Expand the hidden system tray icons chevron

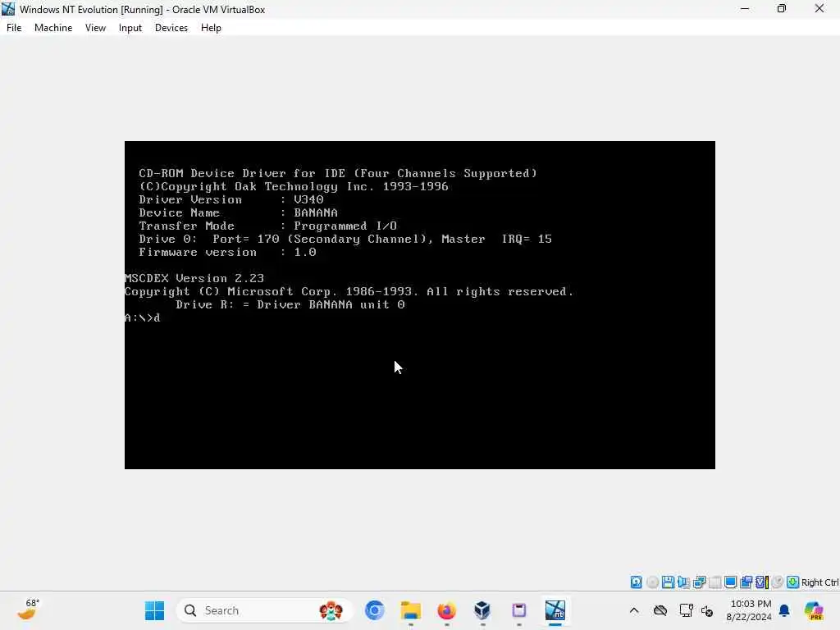tap(634, 610)
